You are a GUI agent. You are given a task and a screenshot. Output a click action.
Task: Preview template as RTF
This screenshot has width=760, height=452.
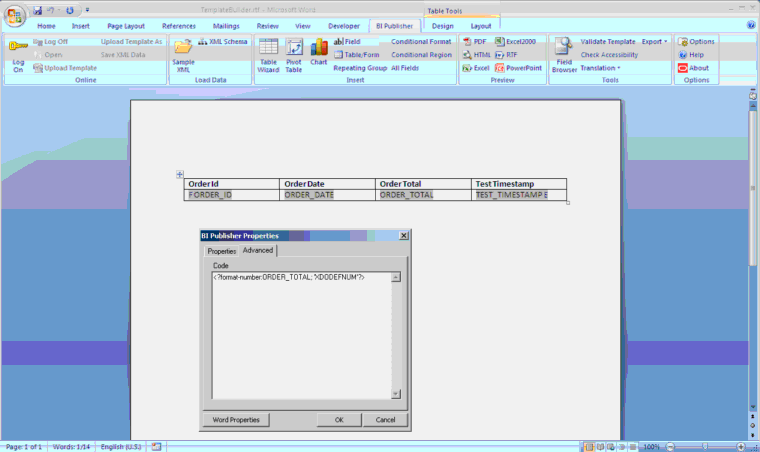click(506, 55)
